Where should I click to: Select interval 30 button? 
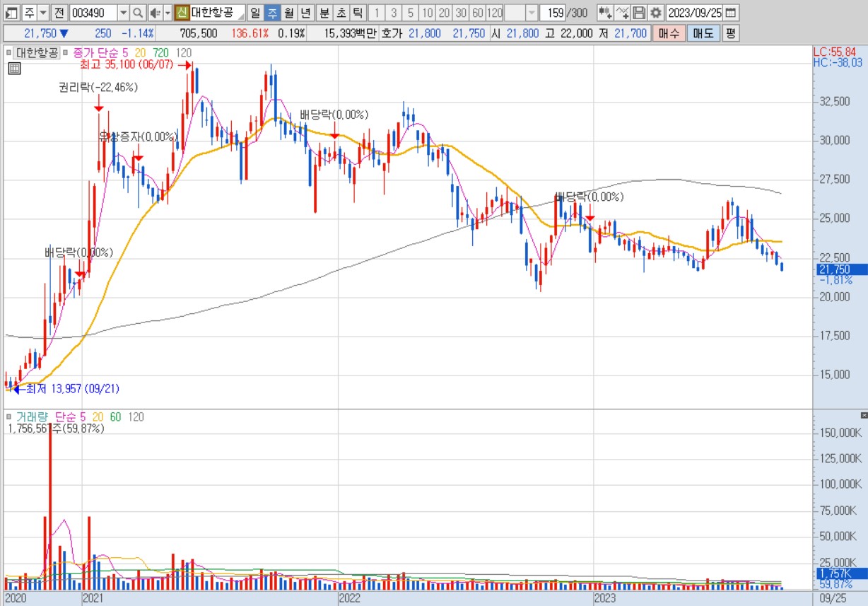point(461,13)
